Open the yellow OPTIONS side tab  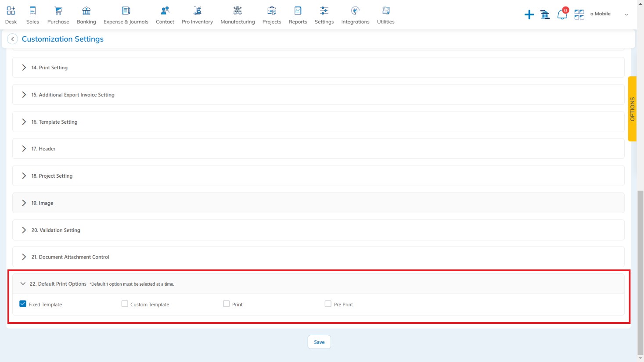[x=632, y=109]
